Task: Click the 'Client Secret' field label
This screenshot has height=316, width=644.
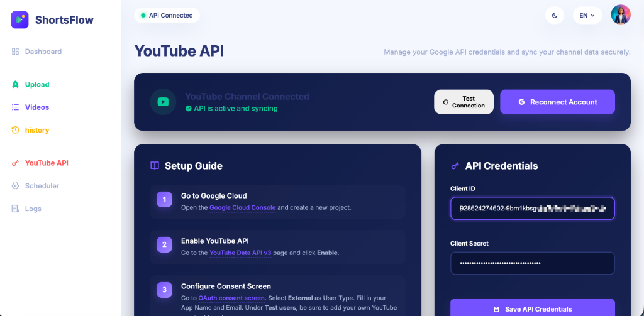Action: coord(469,243)
